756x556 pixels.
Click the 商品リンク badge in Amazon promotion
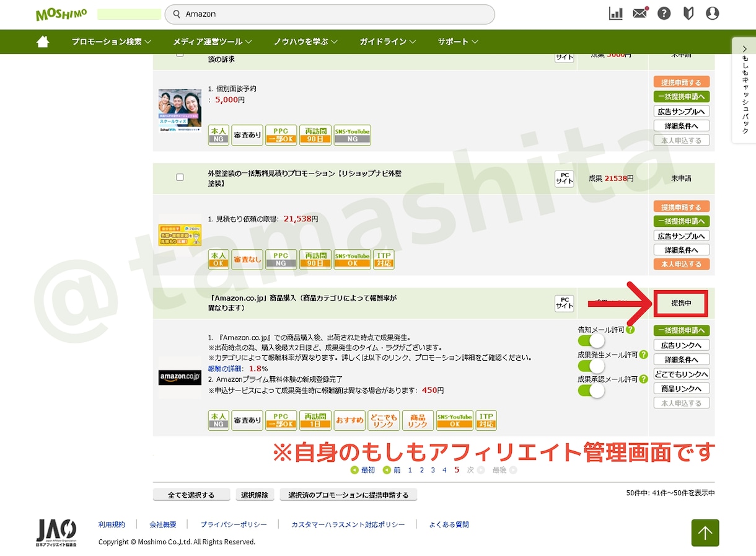coord(418,420)
